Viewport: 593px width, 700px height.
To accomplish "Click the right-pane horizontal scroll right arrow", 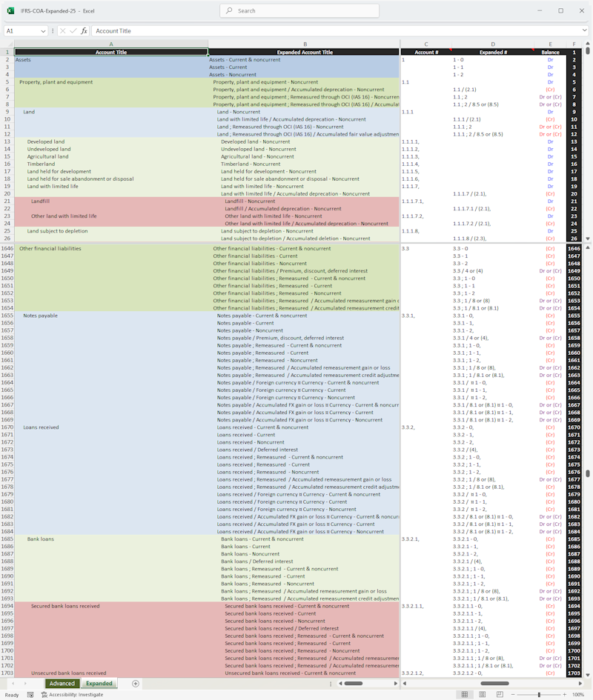I will 580,684.
